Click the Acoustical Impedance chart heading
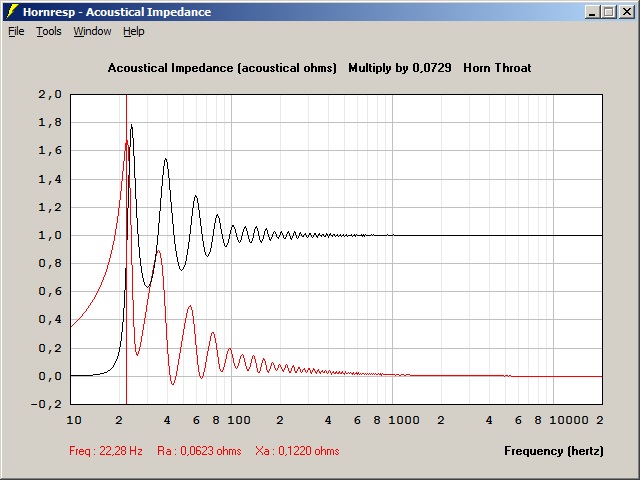The height and width of the screenshot is (480, 640). pyautogui.click(x=221, y=68)
